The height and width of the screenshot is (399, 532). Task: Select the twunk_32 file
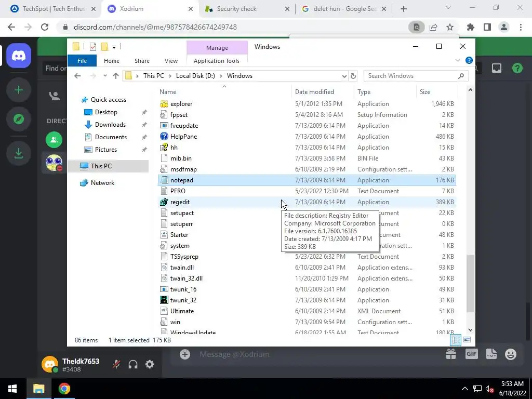click(x=307, y=300)
